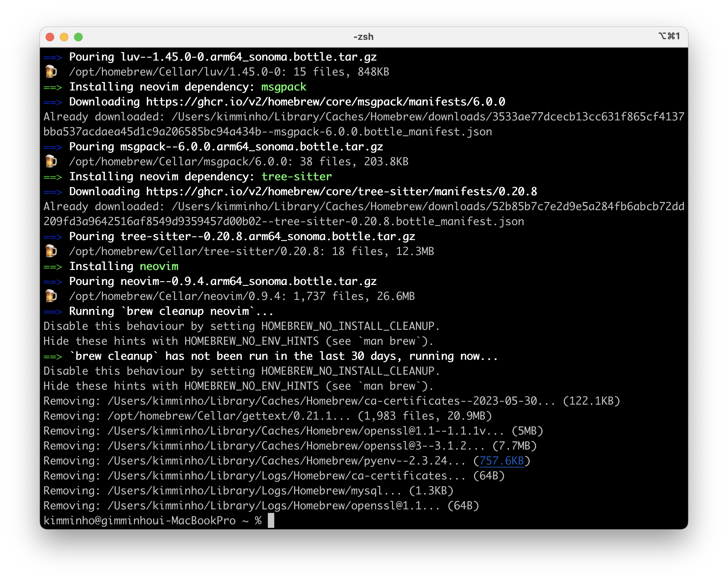Image resolution: width=728 pixels, height=582 pixels.
Task: Click the tree-sitter manifests 0.20.8 download URL
Action: tap(342, 192)
